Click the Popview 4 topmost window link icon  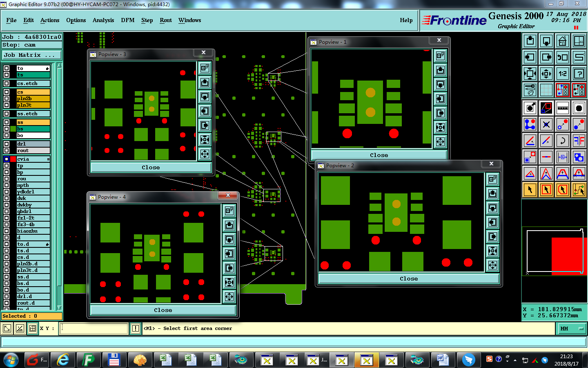tap(229, 211)
